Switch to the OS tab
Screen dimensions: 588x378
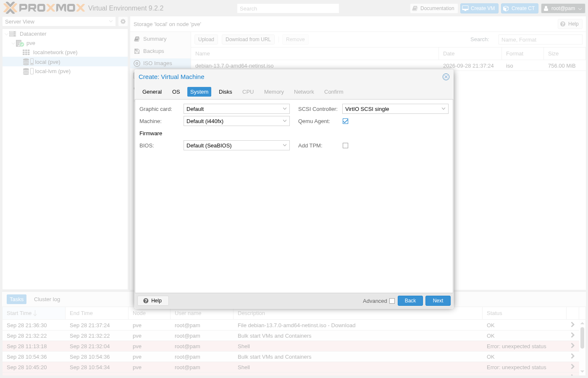[176, 92]
